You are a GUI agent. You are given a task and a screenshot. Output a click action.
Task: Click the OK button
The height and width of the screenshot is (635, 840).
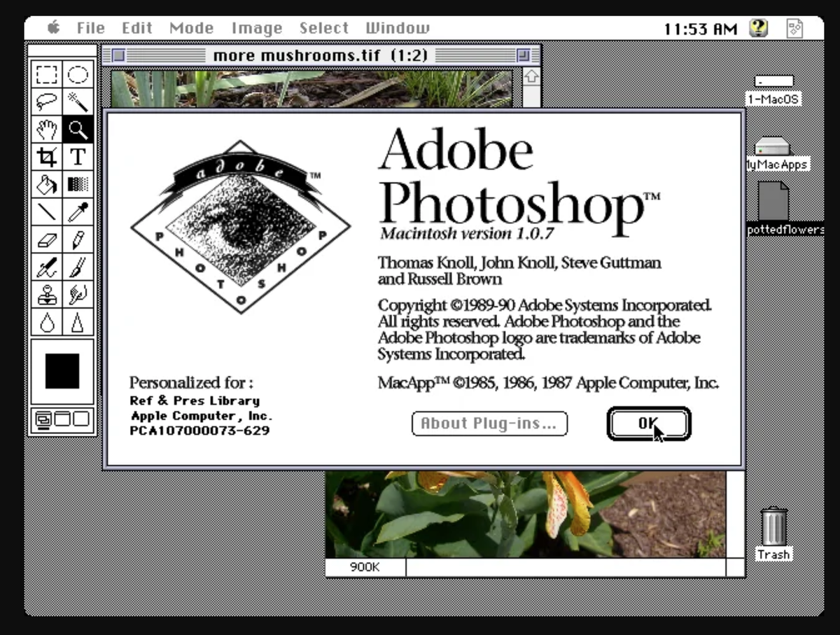click(x=649, y=424)
